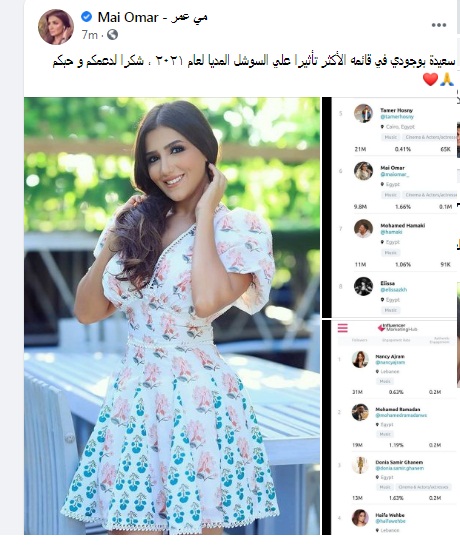Click the pink hamburger menu icon in ranking image
Screen dimensions: 460x552
(x=342, y=328)
